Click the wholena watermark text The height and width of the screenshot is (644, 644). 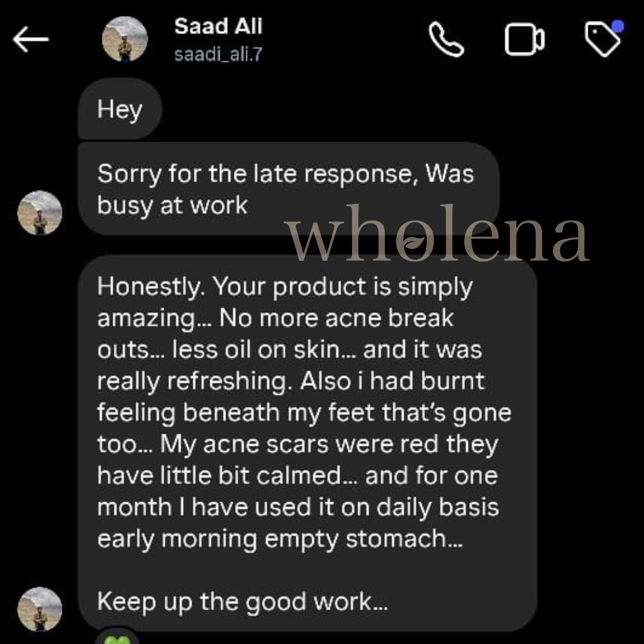[438, 235]
